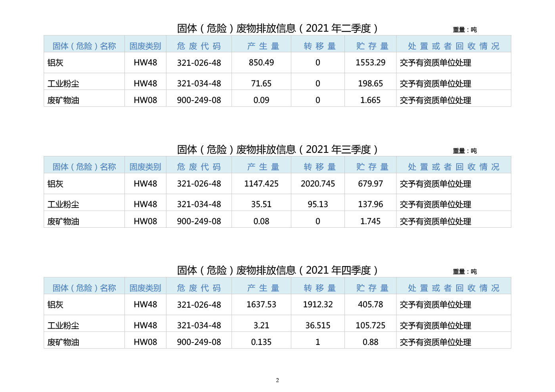555x392 pixels.
Task: Click the 贮存量 value 0.88
Action: click(370, 342)
